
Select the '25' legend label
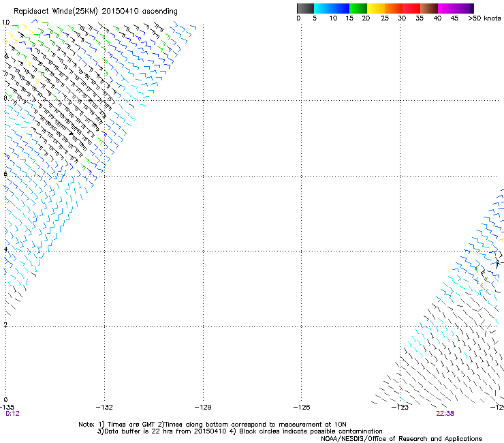point(385,18)
